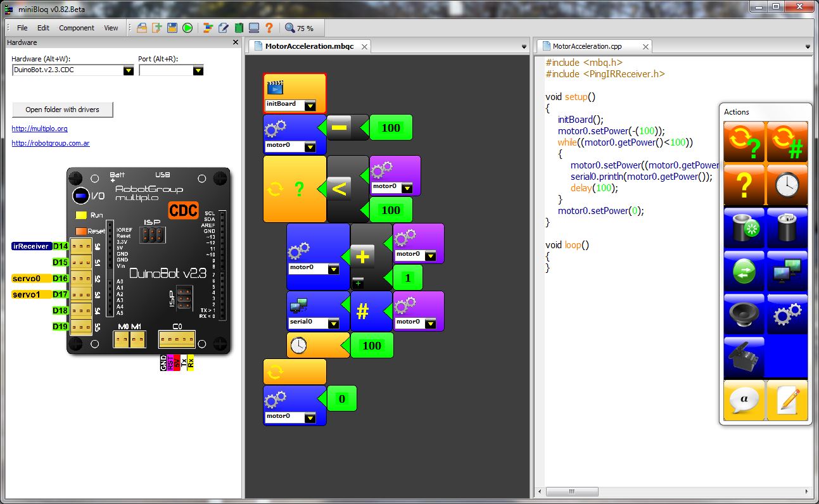Pick the repeat loop action with green hash
Viewport: 819px width, 504px height.
[787, 142]
